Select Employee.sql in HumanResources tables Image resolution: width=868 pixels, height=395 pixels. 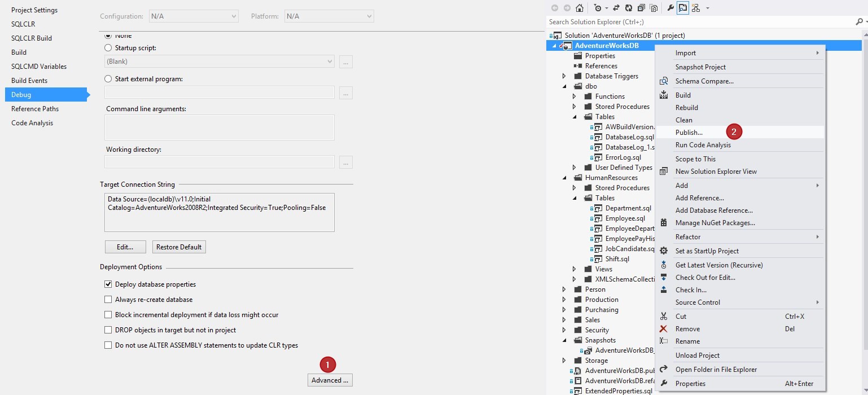click(625, 218)
